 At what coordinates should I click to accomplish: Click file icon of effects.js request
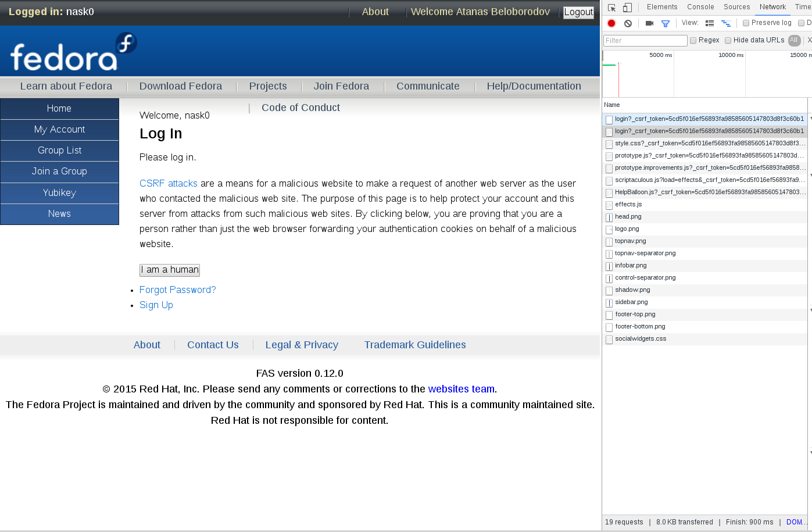coord(609,205)
